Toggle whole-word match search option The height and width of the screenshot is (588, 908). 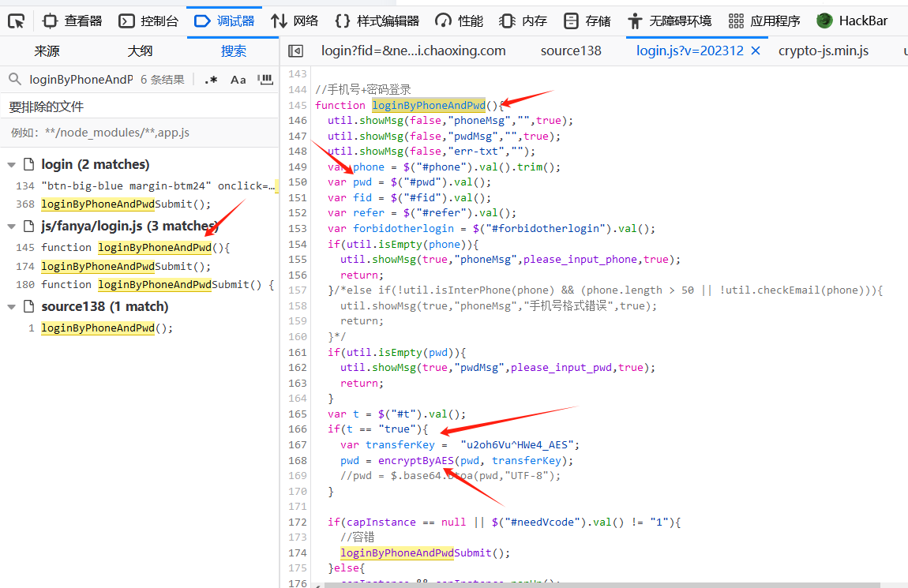point(265,79)
